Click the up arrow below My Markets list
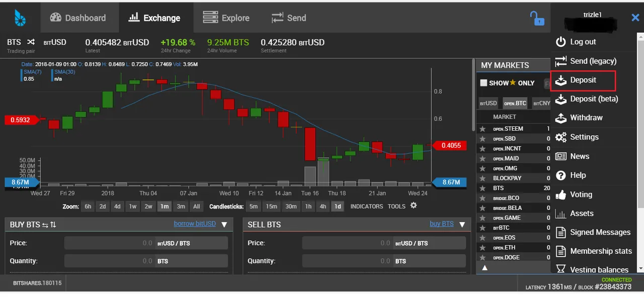 [x=485, y=268]
